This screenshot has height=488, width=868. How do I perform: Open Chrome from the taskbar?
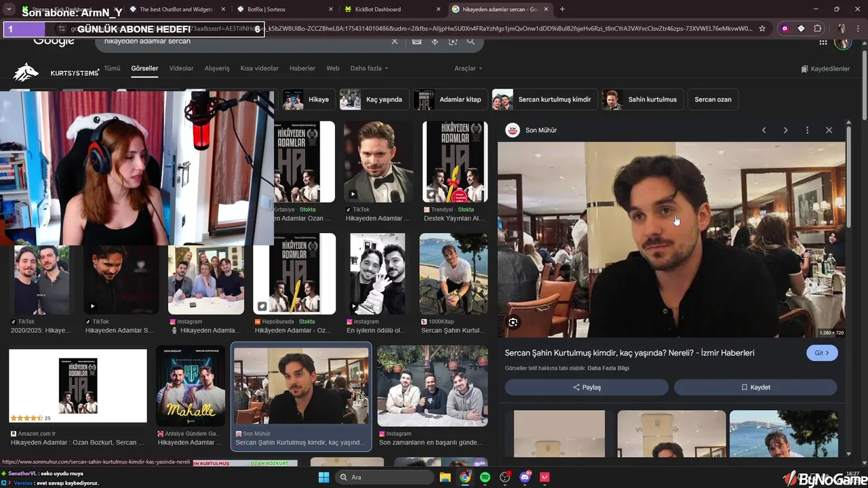pyautogui.click(x=465, y=477)
